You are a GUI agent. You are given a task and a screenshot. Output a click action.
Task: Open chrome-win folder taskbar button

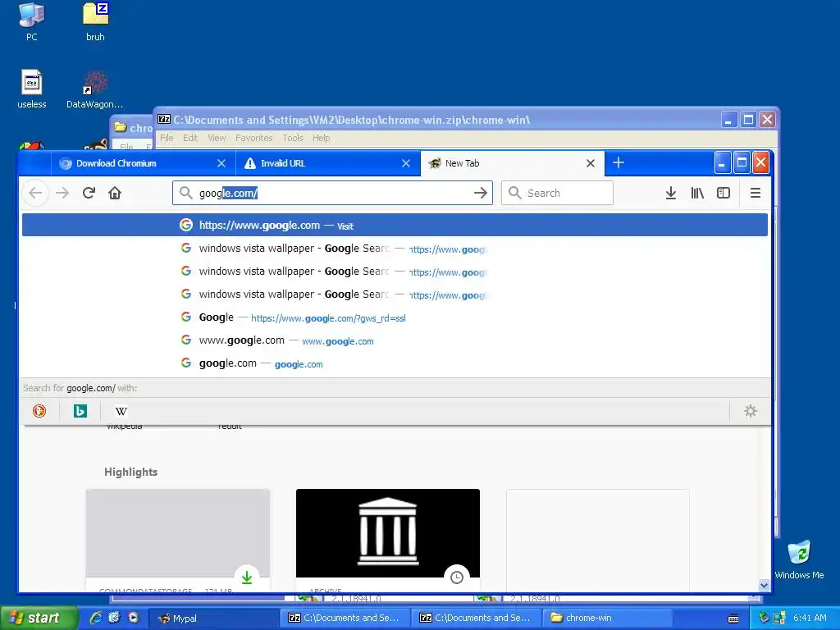click(x=608, y=618)
